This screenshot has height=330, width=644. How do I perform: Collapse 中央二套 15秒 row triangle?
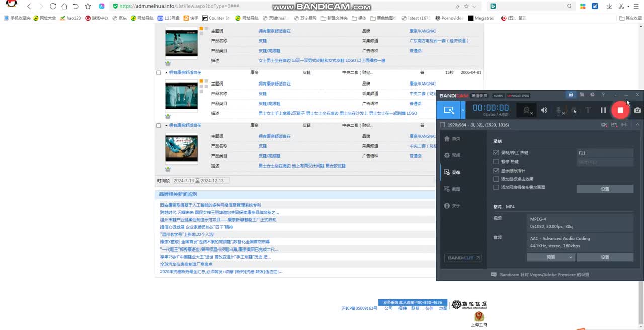click(166, 73)
